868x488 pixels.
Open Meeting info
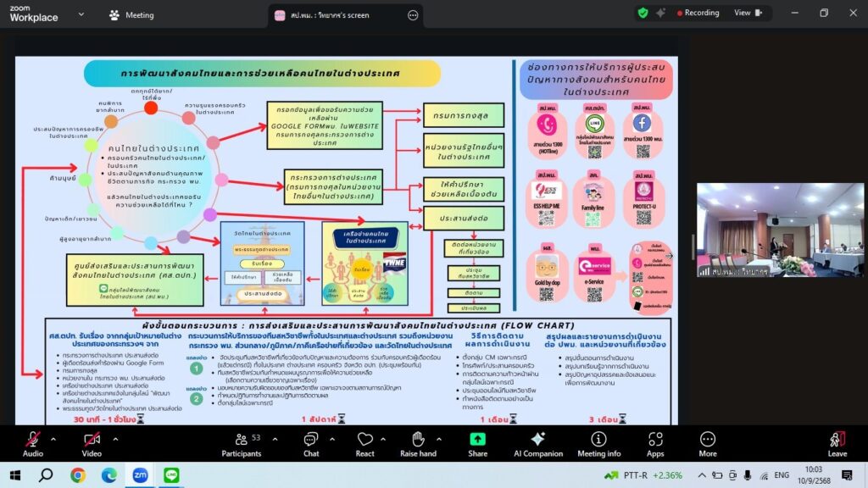[x=599, y=444]
